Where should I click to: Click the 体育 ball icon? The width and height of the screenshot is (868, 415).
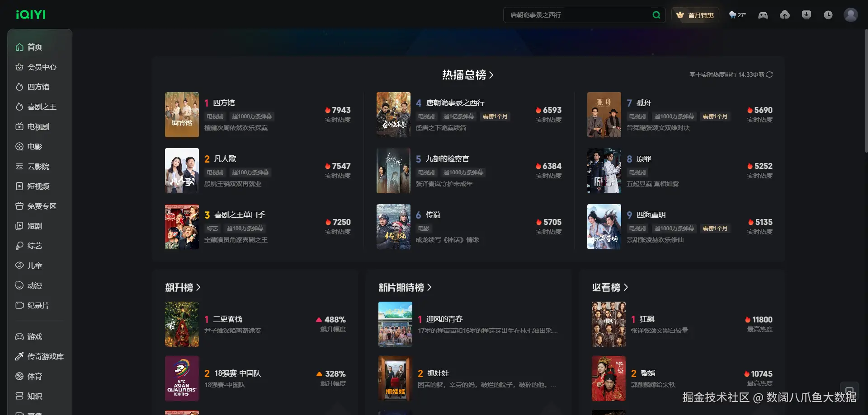point(19,376)
